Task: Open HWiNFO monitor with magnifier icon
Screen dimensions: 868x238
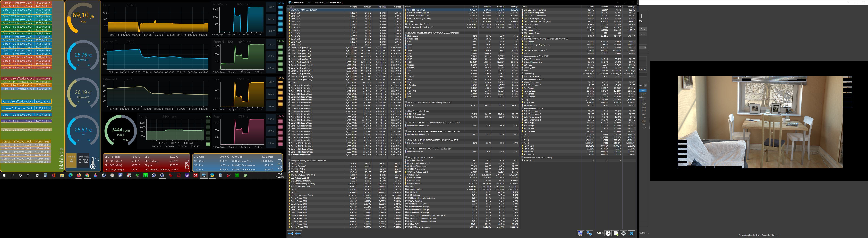Action: coord(580,233)
